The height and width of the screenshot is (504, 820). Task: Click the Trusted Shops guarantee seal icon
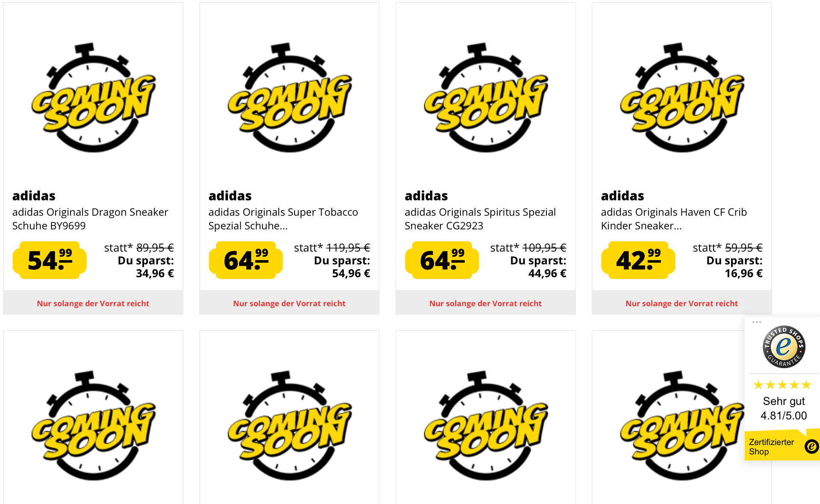pos(784,346)
